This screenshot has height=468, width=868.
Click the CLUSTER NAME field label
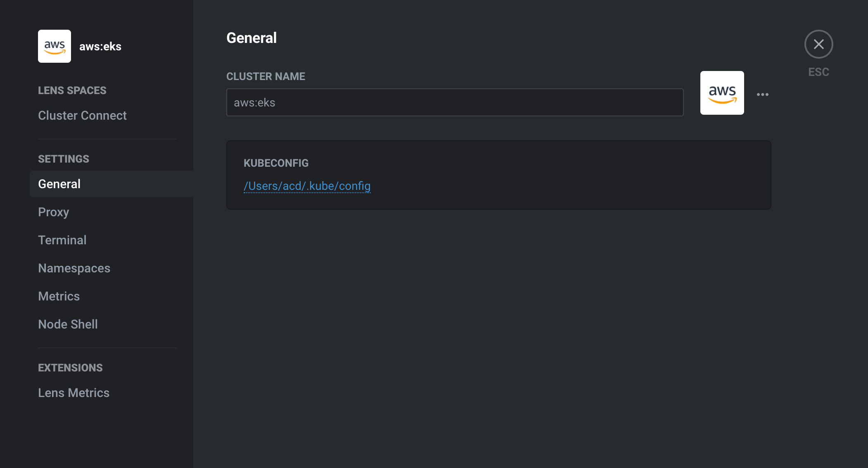(266, 76)
